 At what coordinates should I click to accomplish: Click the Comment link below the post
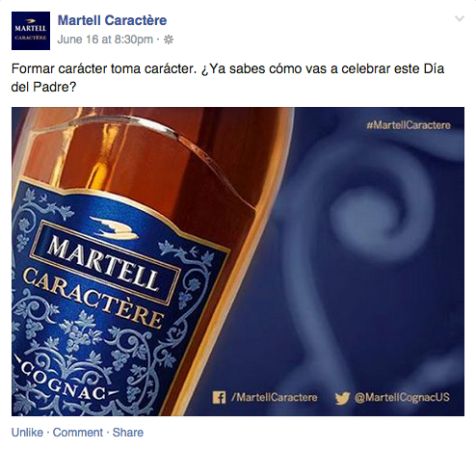click(78, 433)
